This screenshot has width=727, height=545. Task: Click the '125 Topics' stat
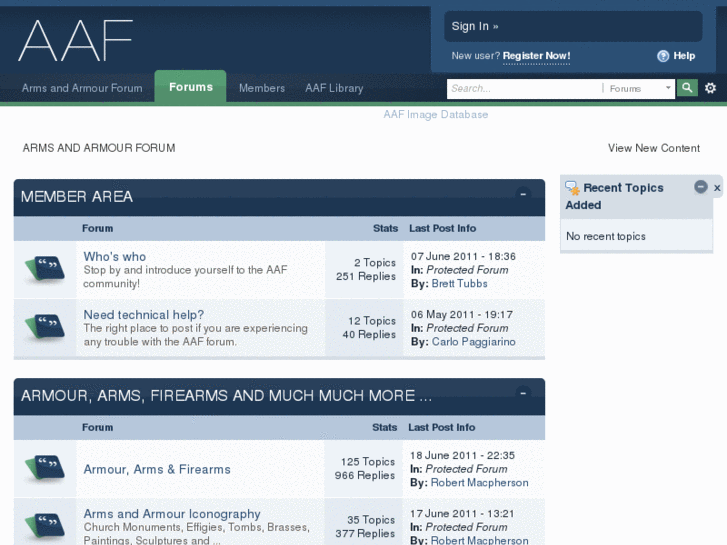pos(368,462)
